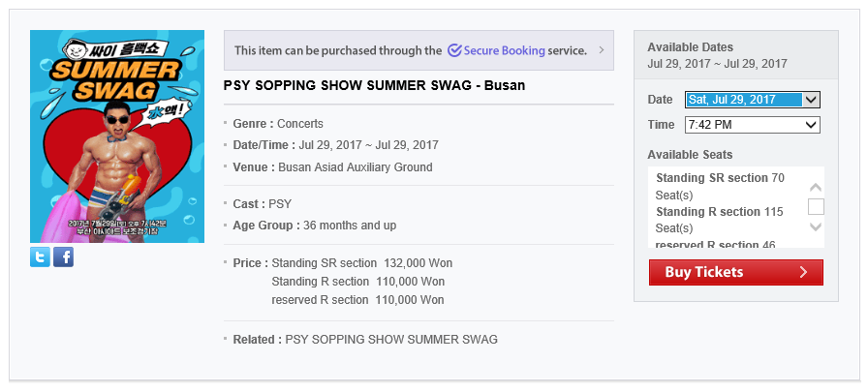This screenshot has width=868, height=392.
Task: Click the Secure Booking purchase banner
Action: click(x=418, y=50)
